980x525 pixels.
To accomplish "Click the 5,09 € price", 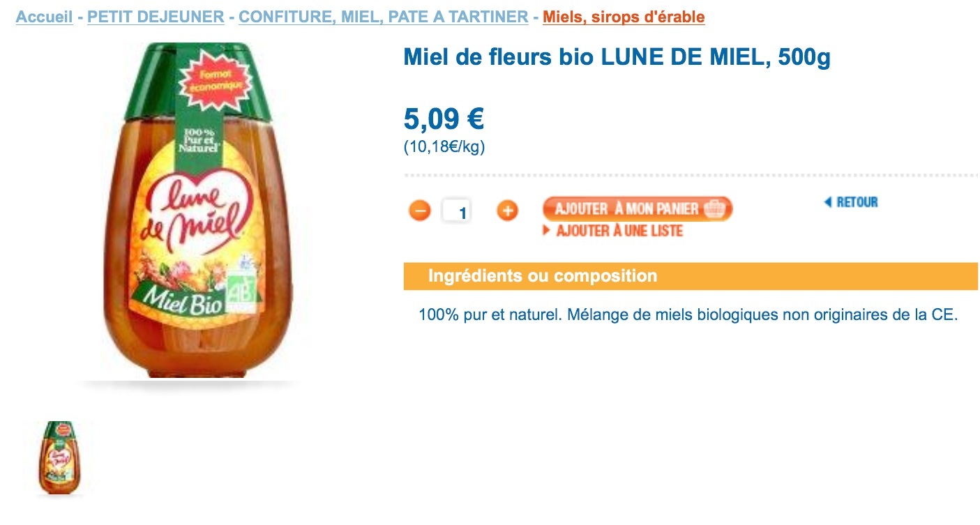I will click(x=444, y=119).
